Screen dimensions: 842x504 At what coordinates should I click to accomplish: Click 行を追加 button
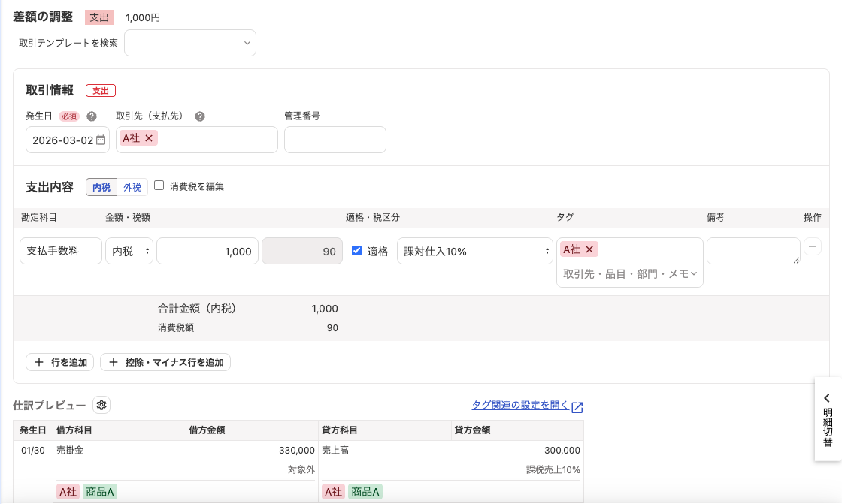pyautogui.click(x=60, y=362)
